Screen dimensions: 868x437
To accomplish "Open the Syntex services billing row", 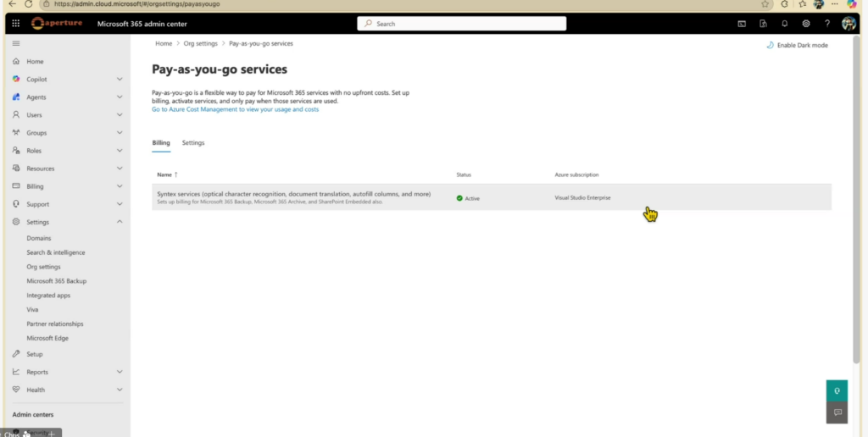I will pos(492,197).
